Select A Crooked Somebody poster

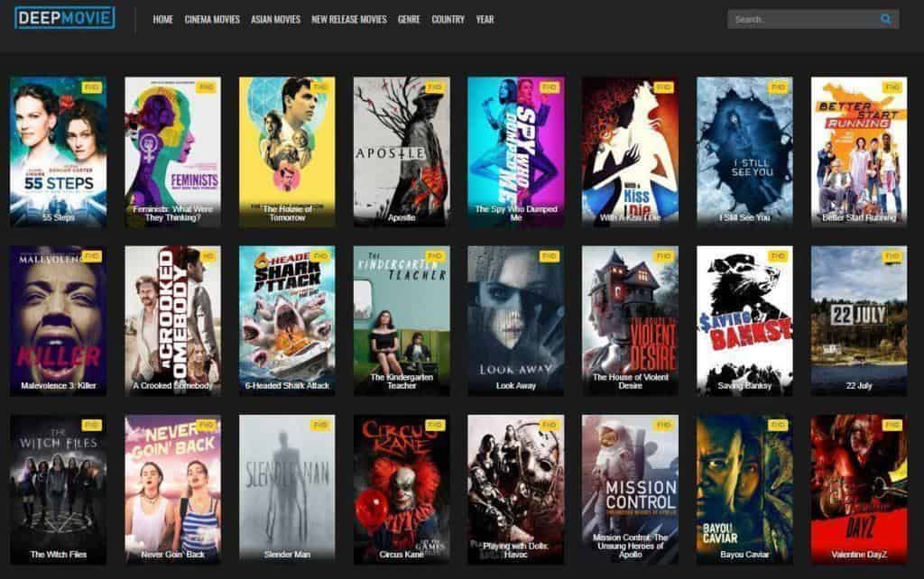172,320
